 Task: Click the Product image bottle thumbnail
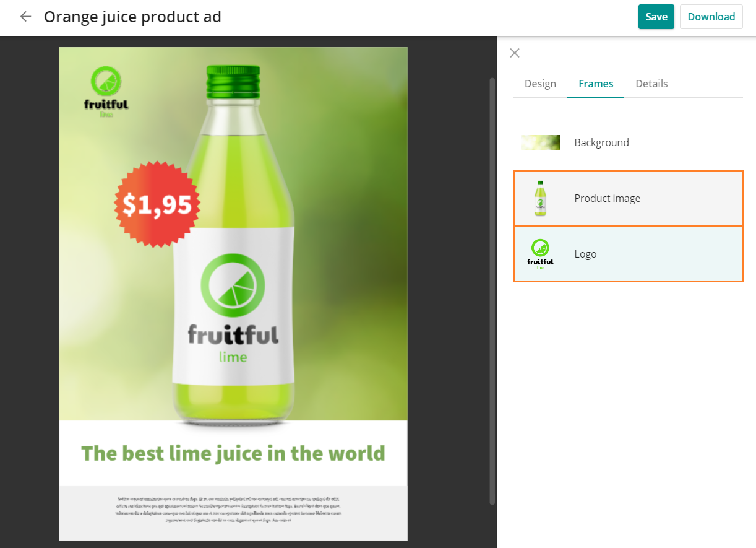pyautogui.click(x=540, y=199)
